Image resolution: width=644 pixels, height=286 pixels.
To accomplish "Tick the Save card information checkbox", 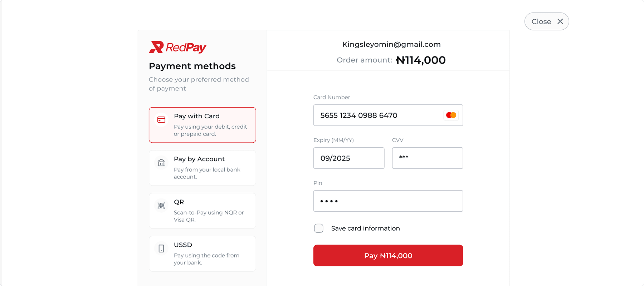I will (318, 228).
